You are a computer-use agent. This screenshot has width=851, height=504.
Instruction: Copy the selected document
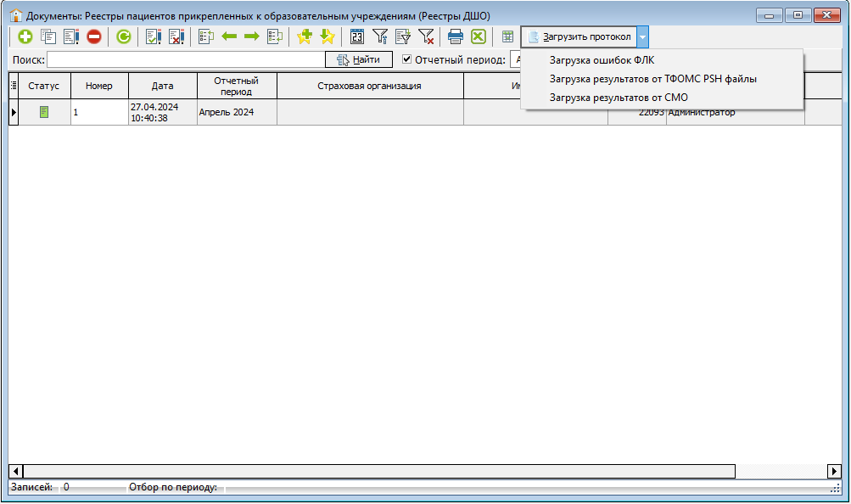click(48, 36)
